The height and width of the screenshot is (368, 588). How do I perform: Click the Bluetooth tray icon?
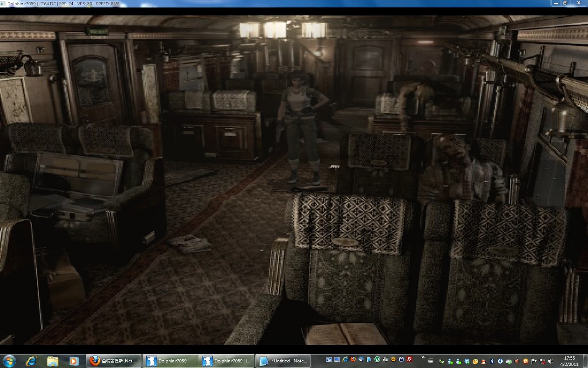pos(492,361)
